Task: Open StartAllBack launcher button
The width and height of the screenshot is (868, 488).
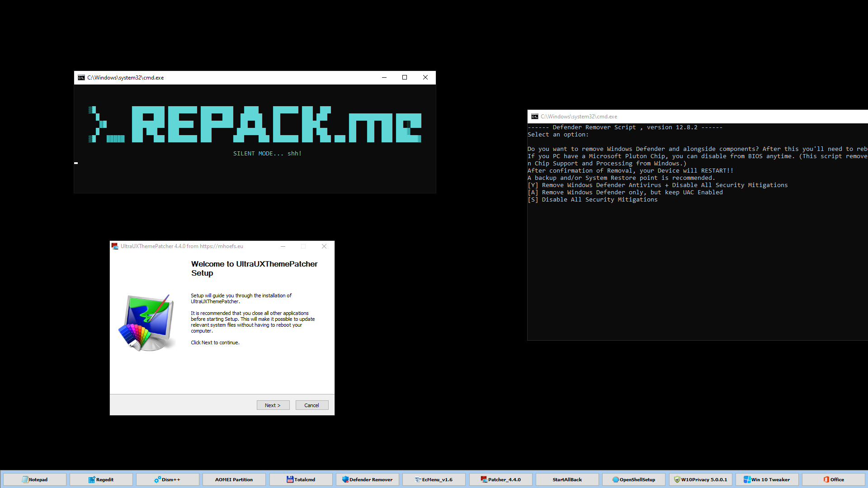Action: (x=567, y=479)
